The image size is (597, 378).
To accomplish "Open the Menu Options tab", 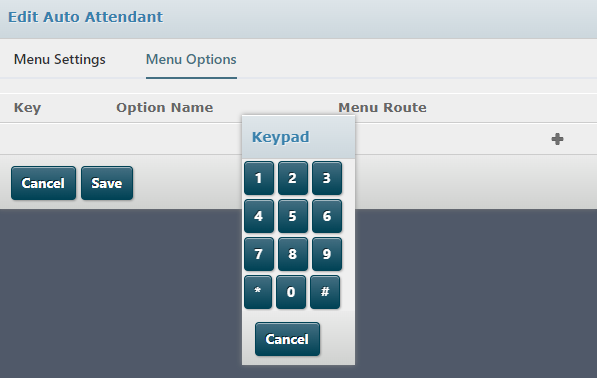I will click(191, 59).
